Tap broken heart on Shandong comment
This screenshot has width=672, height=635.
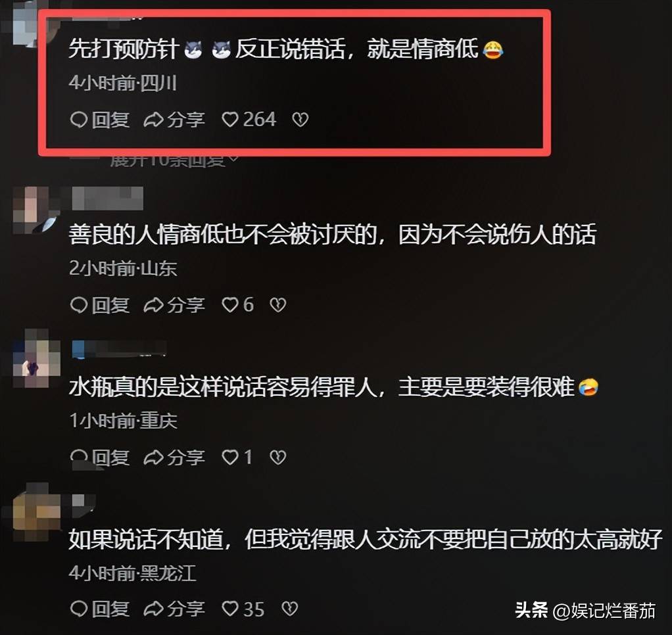pos(277,305)
